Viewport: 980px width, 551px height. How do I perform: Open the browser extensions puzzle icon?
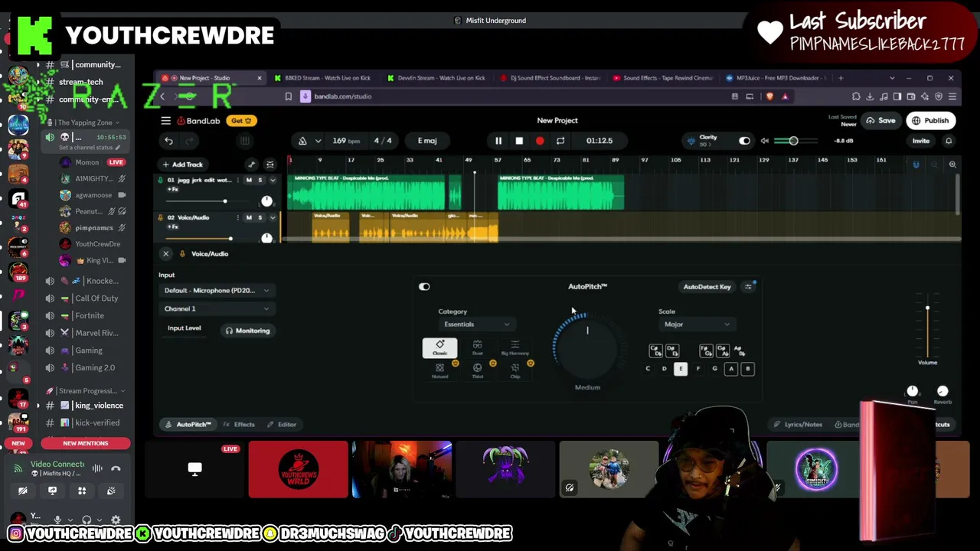[x=856, y=96]
